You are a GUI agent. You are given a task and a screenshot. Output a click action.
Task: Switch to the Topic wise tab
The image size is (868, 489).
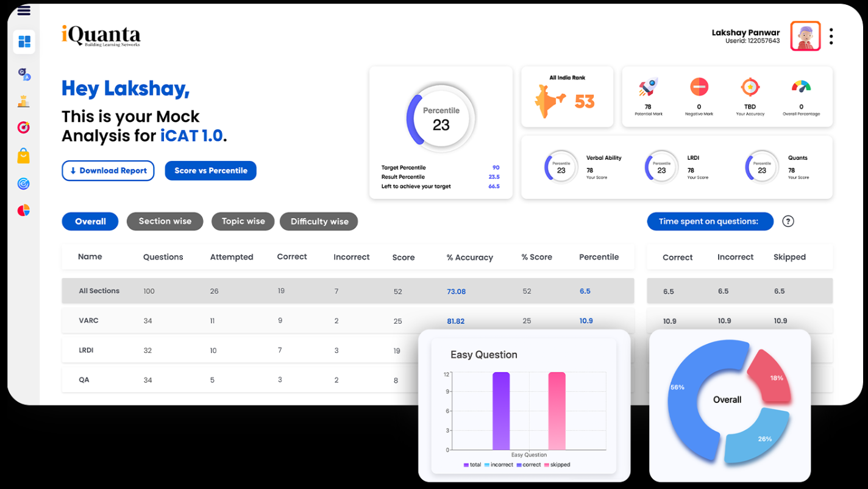tap(243, 221)
